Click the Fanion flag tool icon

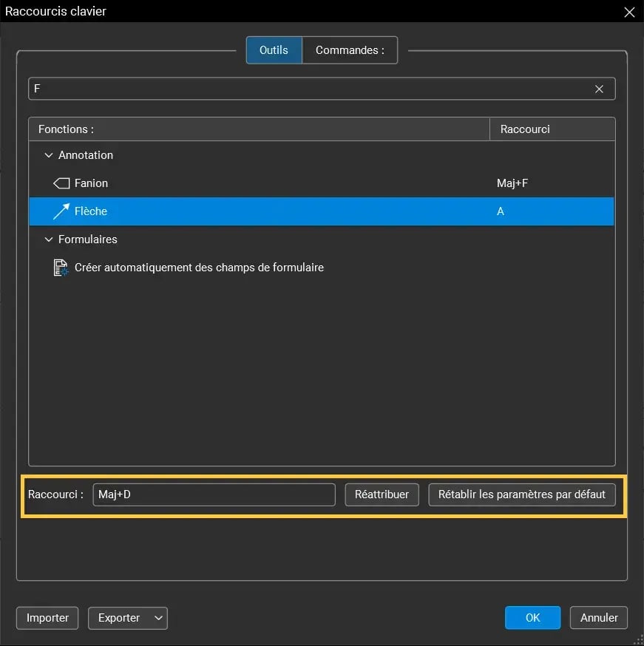click(x=61, y=183)
